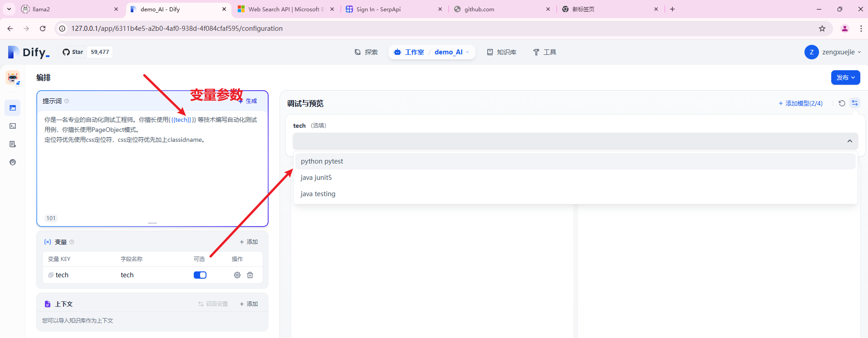868x338 pixels.
Task: Click the tech field name cell
Action: click(x=127, y=275)
